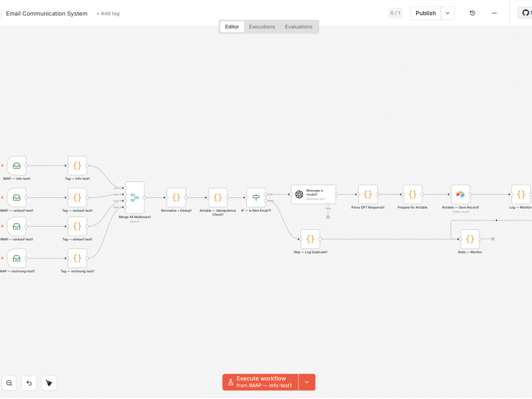Viewport: 532px width, 399px height.
Task: Expand the Execute workflow trigger dropdown
Action: (307, 382)
